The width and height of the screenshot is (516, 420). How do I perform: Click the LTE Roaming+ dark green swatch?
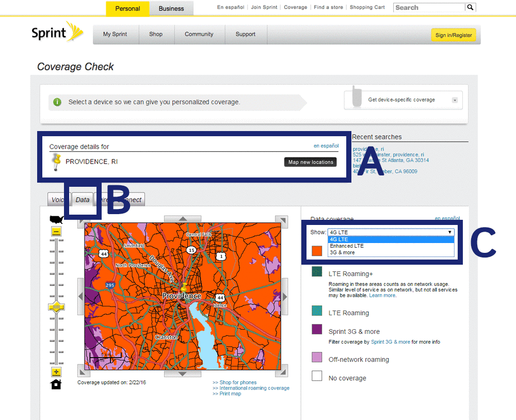pos(317,272)
